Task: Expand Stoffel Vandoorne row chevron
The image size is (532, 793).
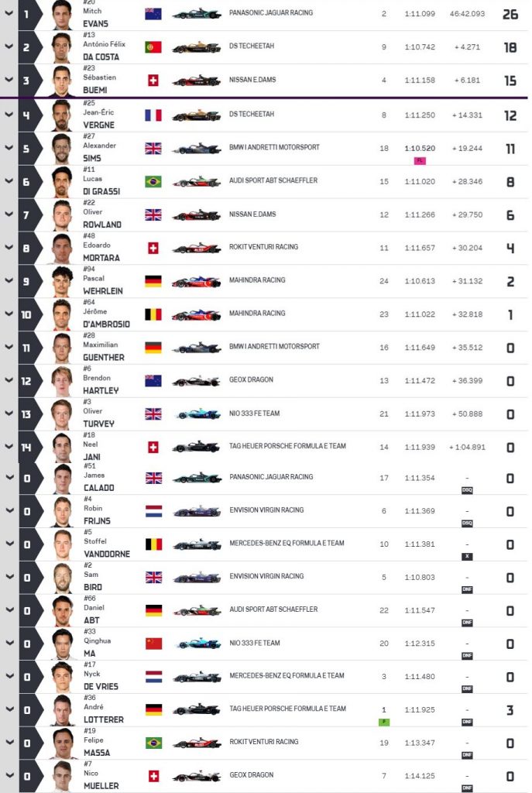Action: pos(9,543)
